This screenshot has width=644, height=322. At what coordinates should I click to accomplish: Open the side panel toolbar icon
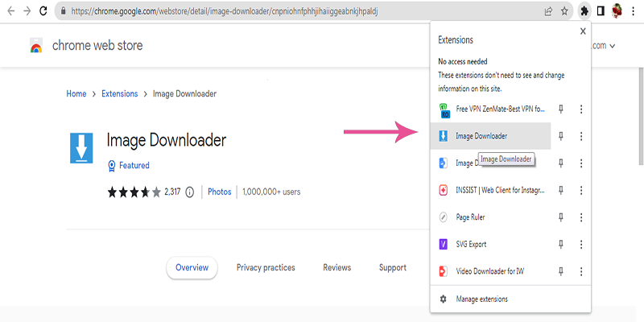(601, 11)
